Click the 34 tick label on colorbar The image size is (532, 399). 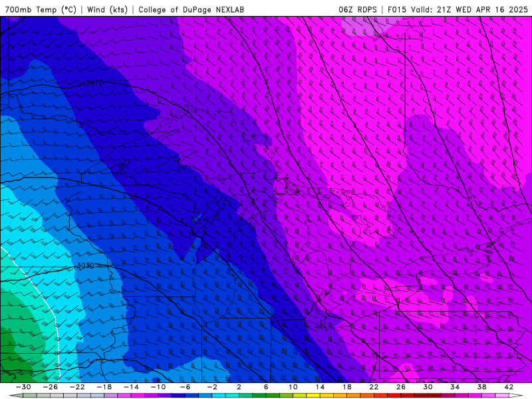click(455, 387)
